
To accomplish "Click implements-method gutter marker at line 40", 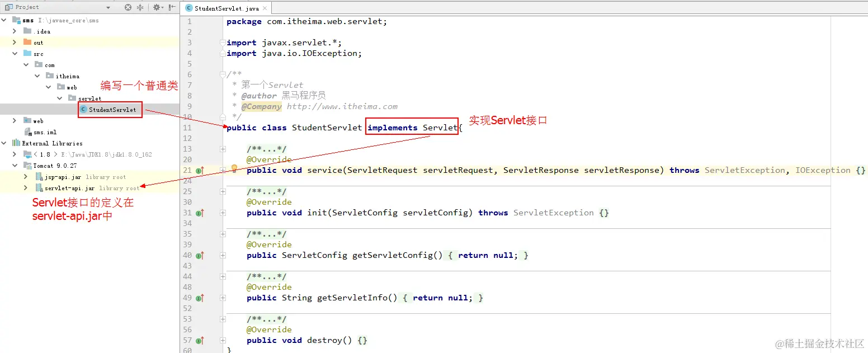I will pyautogui.click(x=200, y=255).
